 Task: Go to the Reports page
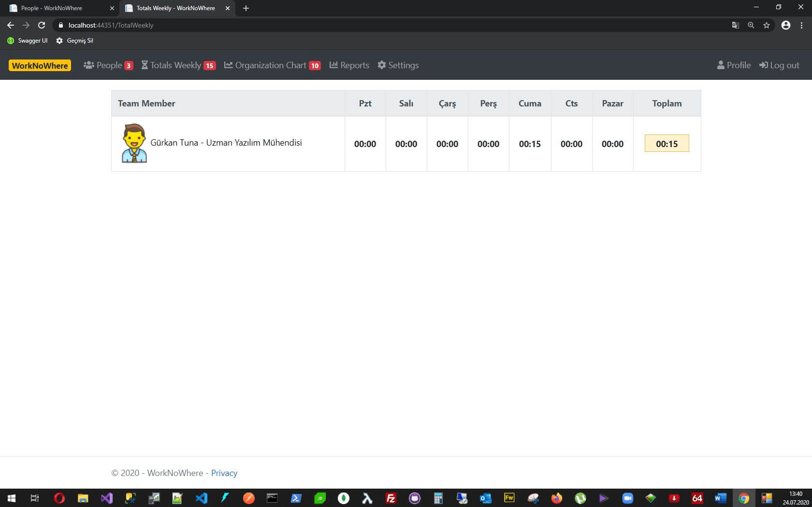pyautogui.click(x=349, y=65)
